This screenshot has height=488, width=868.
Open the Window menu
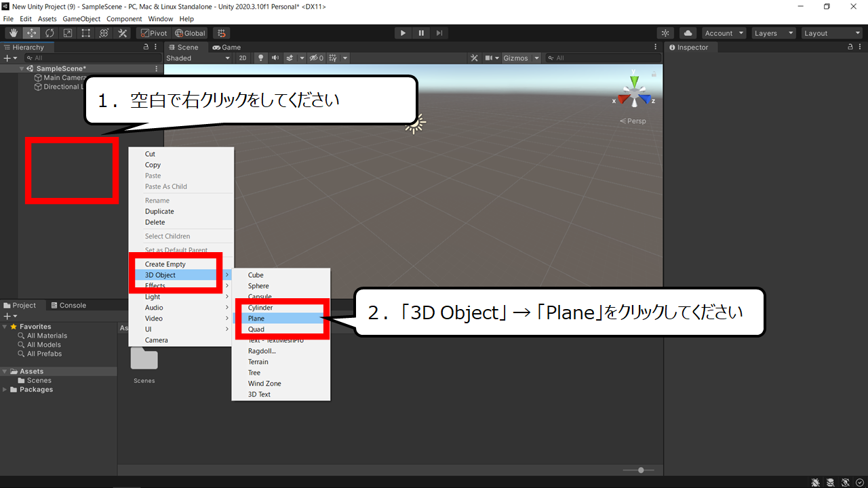(x=160, y=19)
